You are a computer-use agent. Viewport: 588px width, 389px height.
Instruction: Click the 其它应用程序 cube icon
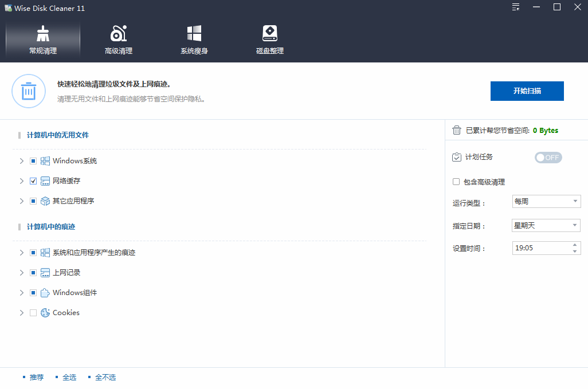(x=45, y=201)
